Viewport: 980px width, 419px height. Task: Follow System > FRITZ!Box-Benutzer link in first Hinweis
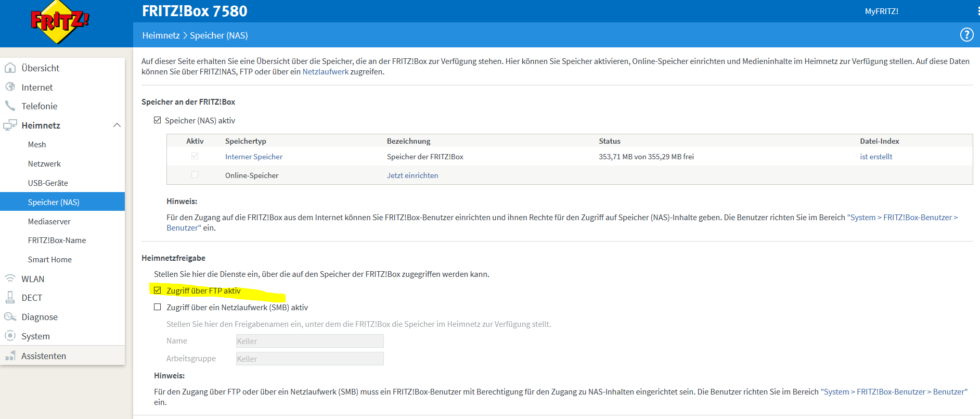[x=902, y=217]
